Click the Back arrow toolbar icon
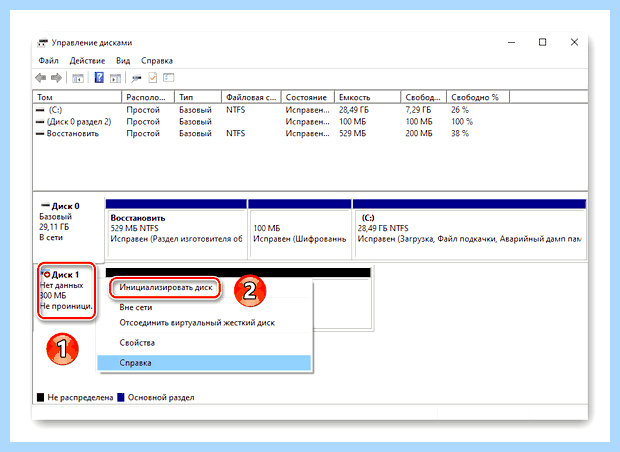Viewport: 620px width, 452px height. point(40,78)
